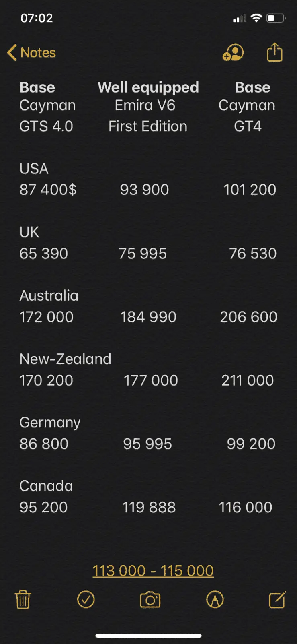Tap the Wi-Fi status icon
Screen dimensions: 297x644
click(x=256, y=18)
